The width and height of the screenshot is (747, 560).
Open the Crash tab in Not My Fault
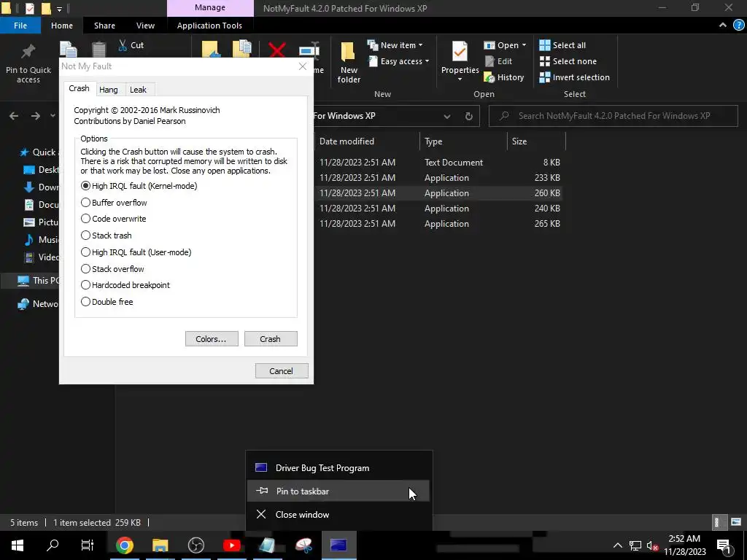79,88
